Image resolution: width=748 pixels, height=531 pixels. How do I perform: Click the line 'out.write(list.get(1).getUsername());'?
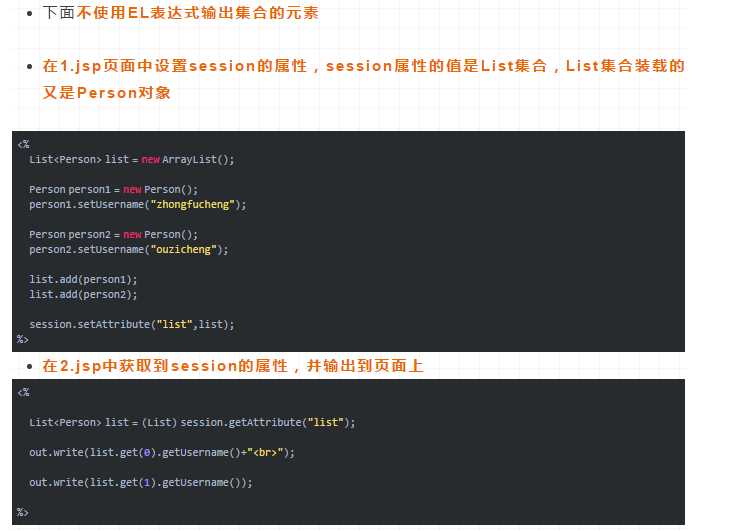tap(141, 482)
